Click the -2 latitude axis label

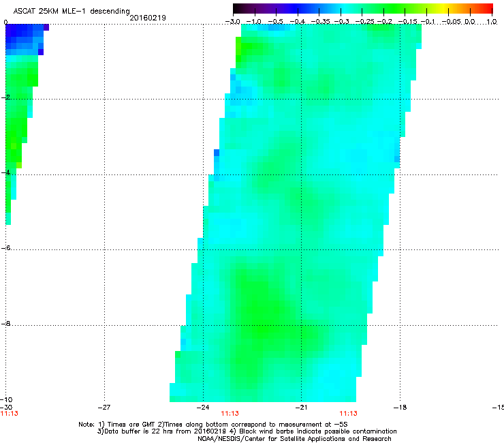(x=5, y=97)
